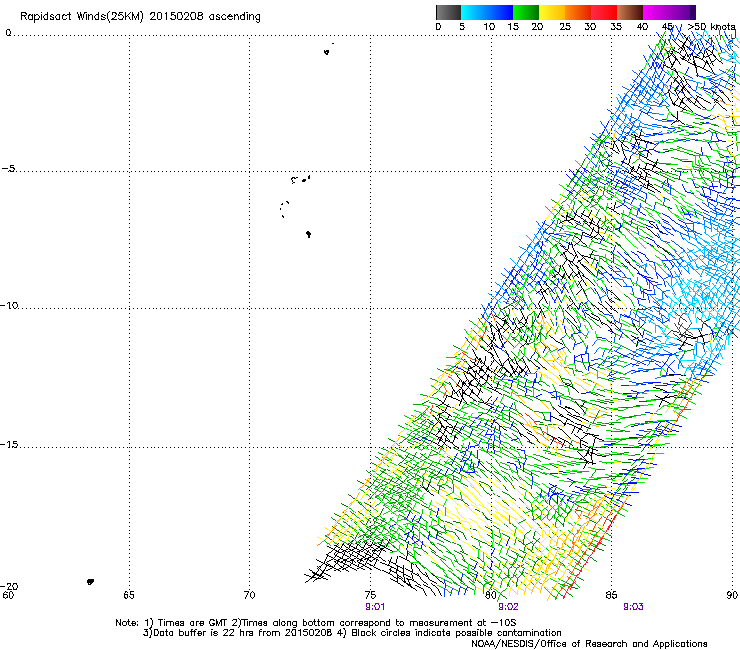Image resolution: width=740 pixels, height=650 pixels.
Task: Click the purple time label 9:02
Action: tap(508, 607)
